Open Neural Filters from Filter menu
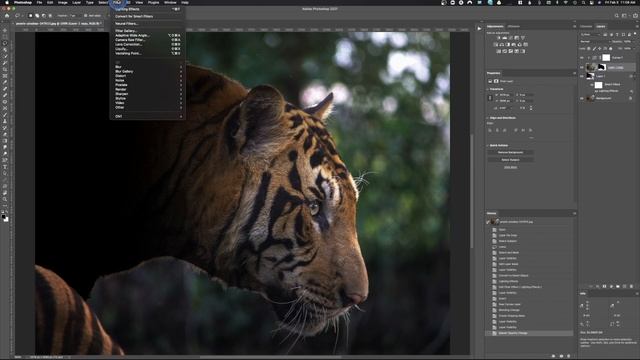This screenshot has height=360, width=640. click(148, 24)
